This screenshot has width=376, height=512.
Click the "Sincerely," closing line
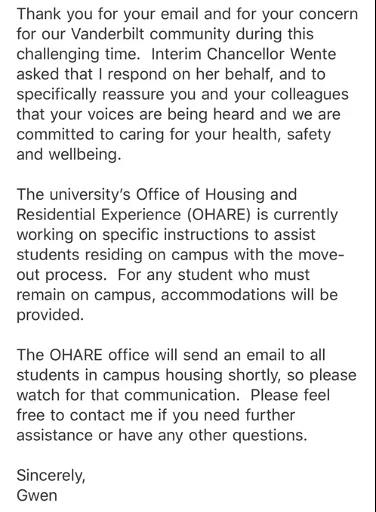(x=51, y=476)
